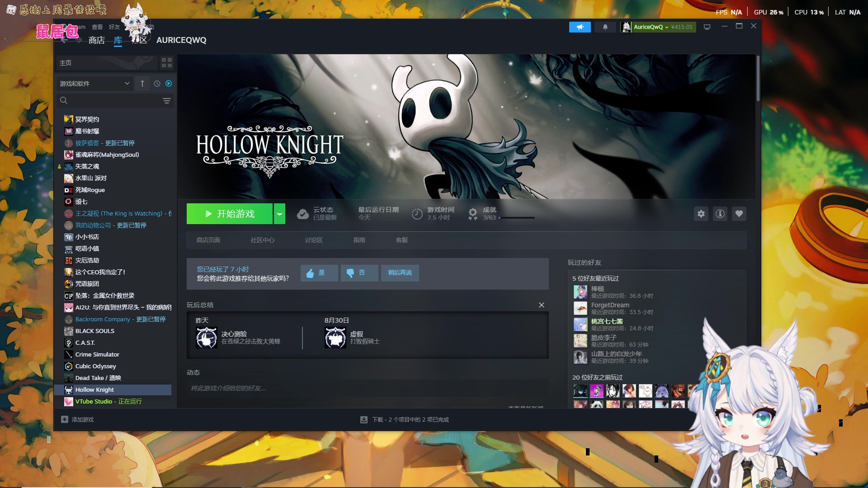Click the cloud status icon
868x488 pixels.
click(302, 214)
